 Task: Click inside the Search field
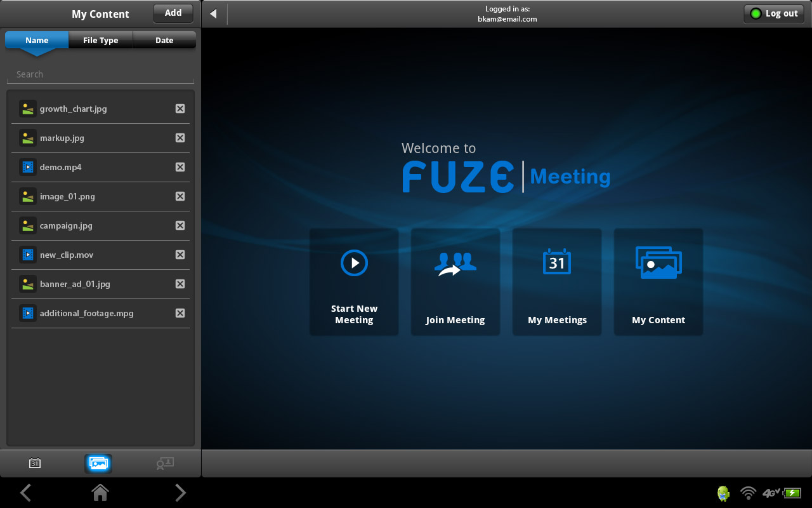point(100,74)
